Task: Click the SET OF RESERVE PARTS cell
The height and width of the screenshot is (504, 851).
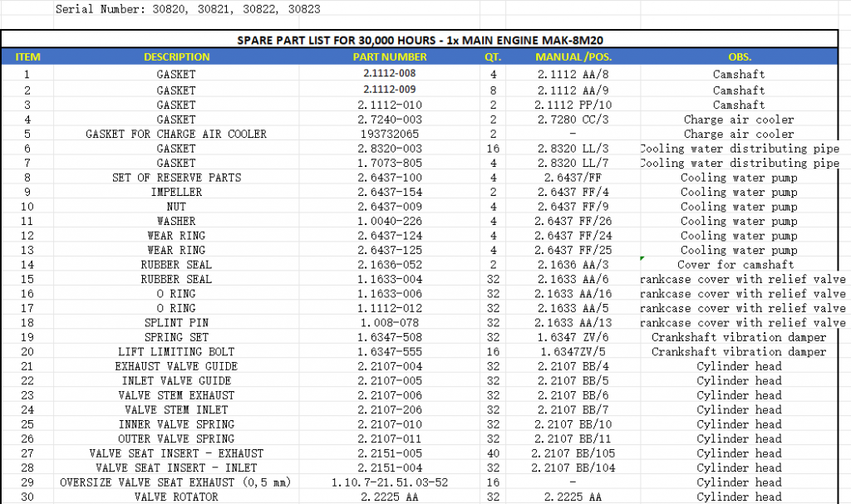Action: [x=176, y=178]
